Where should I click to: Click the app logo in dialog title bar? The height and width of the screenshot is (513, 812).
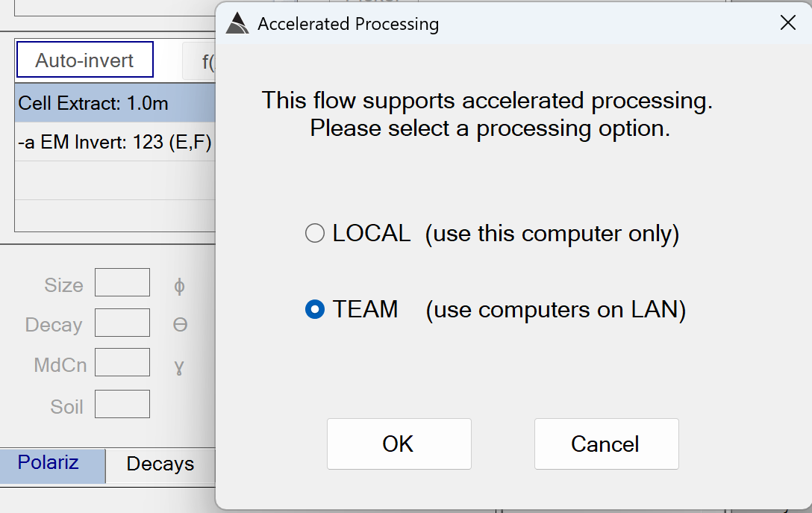(237, 24)
